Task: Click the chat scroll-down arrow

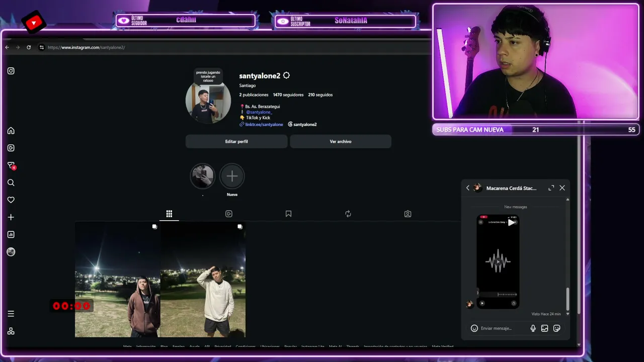Action: (568, 314)
